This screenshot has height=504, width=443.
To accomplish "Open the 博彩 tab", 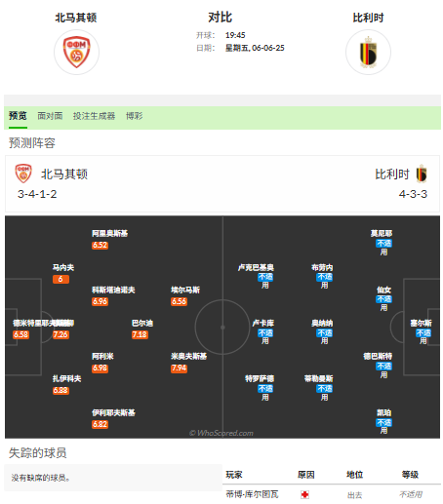I will (135, 116).
